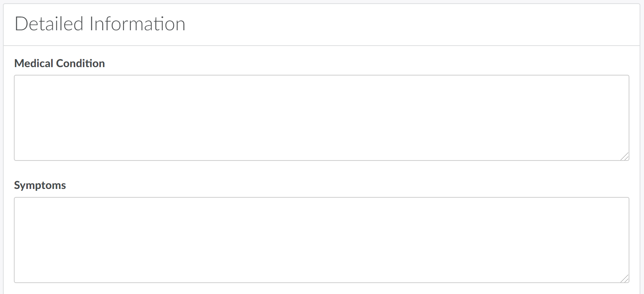Image resolution: width=644 pixels, height=294 pixels.
Task: Select the empty textarea under Symptoms
Action: point(321,240)
